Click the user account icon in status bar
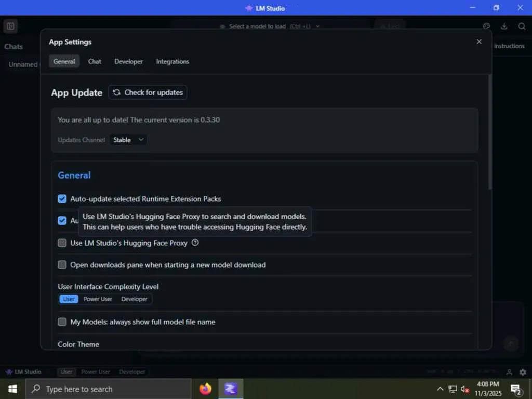Image resolution: width=532 pixels, height=399 pixels. (x=509, y=372)
